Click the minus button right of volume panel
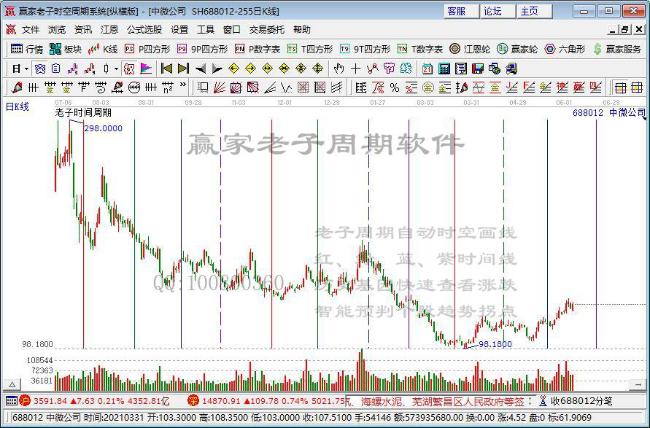 (638, 385)
